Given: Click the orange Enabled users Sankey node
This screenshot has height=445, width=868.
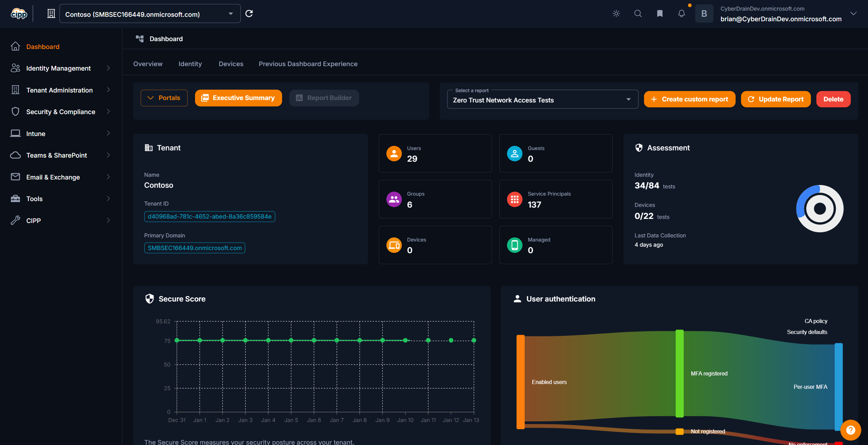Looking at the screenshot, I should (x=521, y=382).
